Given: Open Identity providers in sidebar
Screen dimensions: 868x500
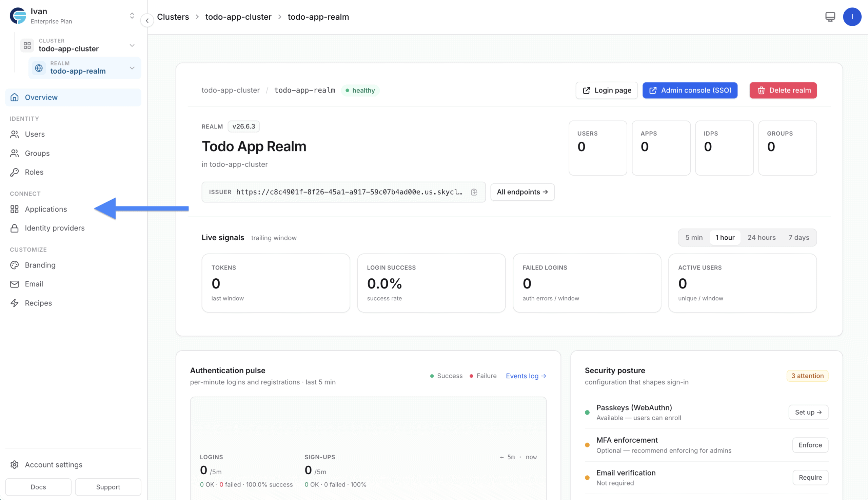Looking at the screenshot, I should pyautogui.click(x=73, y=228).
